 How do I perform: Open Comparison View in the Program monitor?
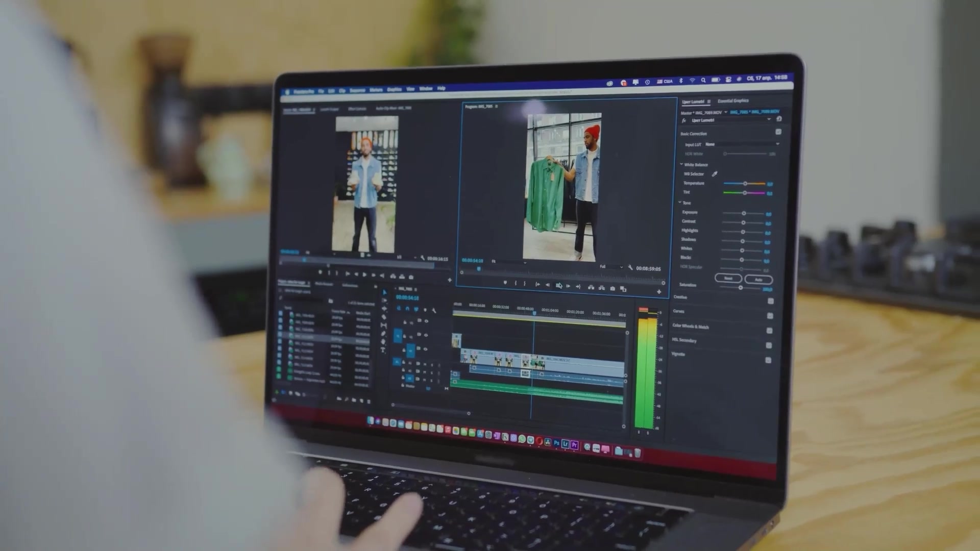[623, 289]
